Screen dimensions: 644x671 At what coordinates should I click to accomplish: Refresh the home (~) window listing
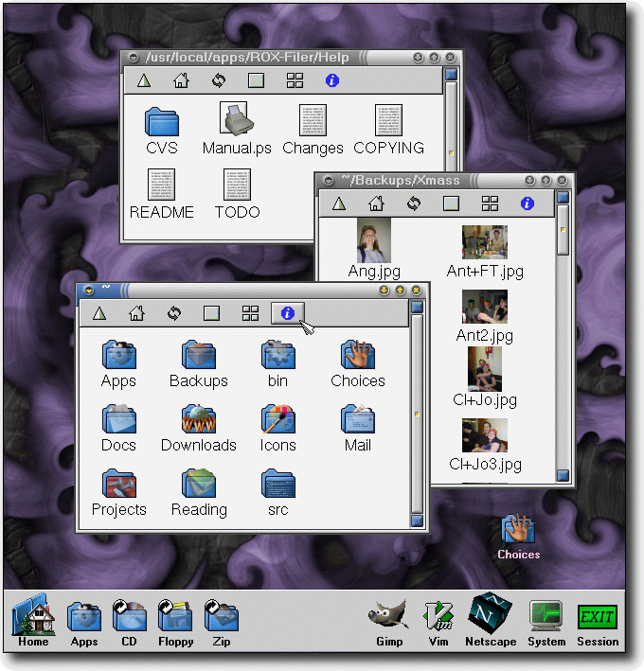pyautogui.click(x=174, y=313)
